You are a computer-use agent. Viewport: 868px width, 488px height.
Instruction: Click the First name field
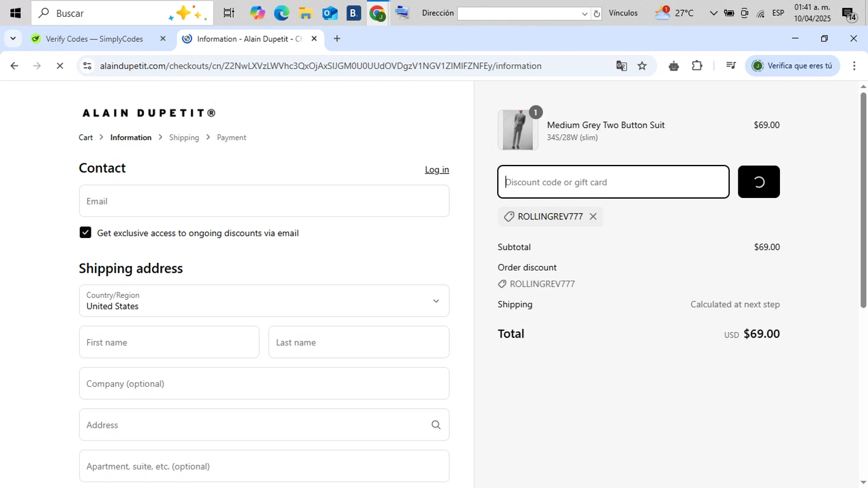pos(169,342)
